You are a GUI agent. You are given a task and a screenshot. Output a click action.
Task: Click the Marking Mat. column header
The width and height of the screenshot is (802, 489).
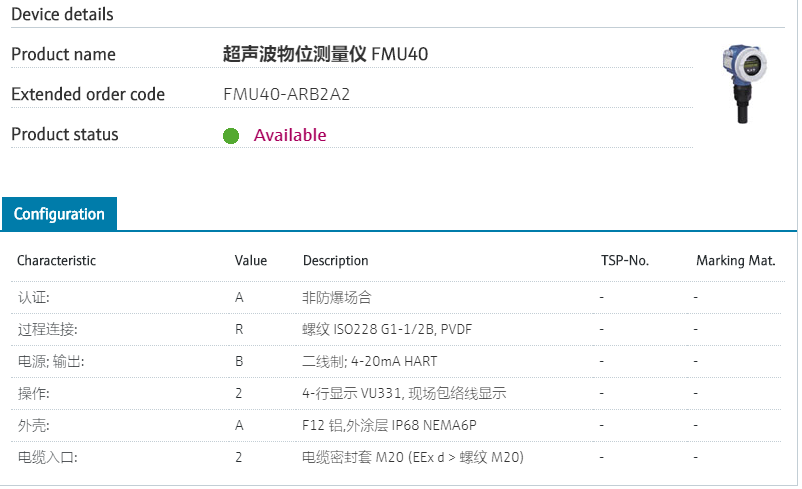736,261
